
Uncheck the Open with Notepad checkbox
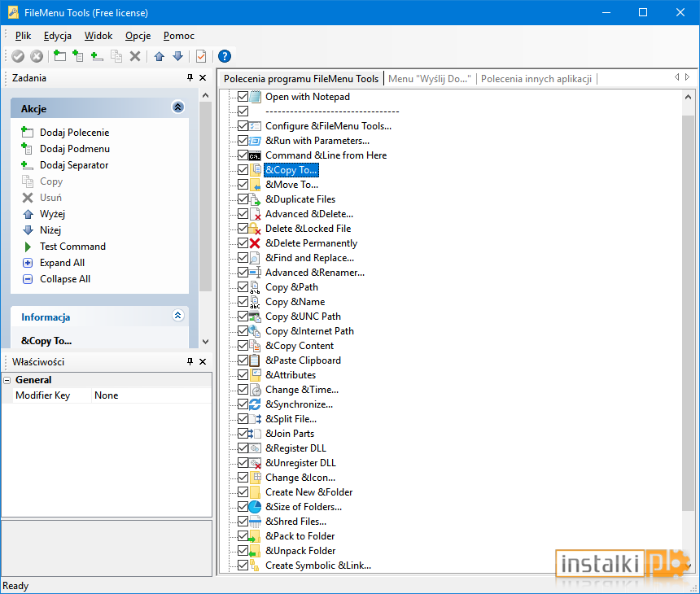243,97
